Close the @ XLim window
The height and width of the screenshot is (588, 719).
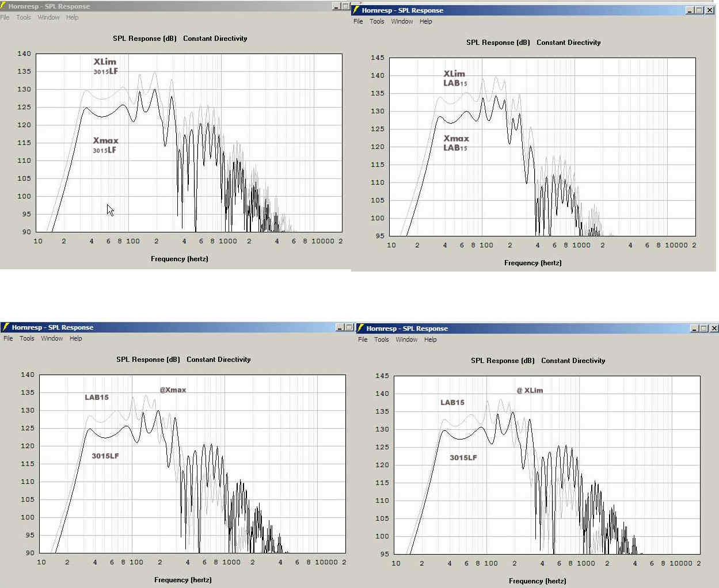click(714, 329)
